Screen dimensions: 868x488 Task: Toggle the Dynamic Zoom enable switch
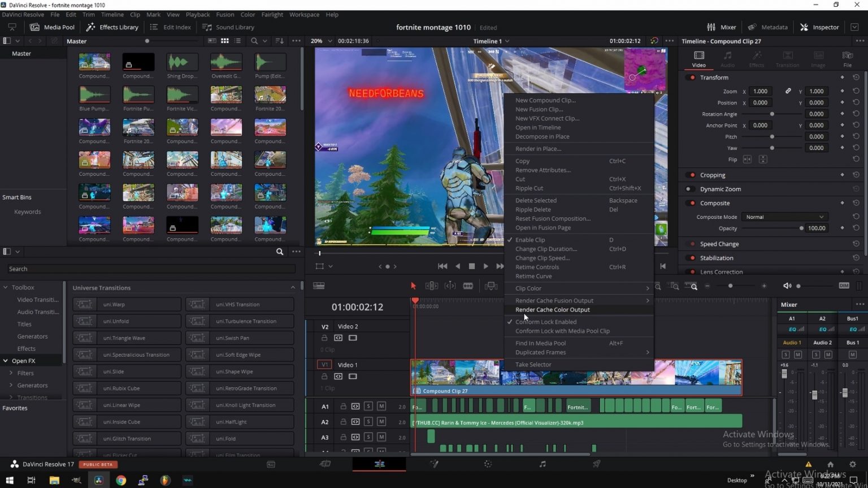click(689, 189)
